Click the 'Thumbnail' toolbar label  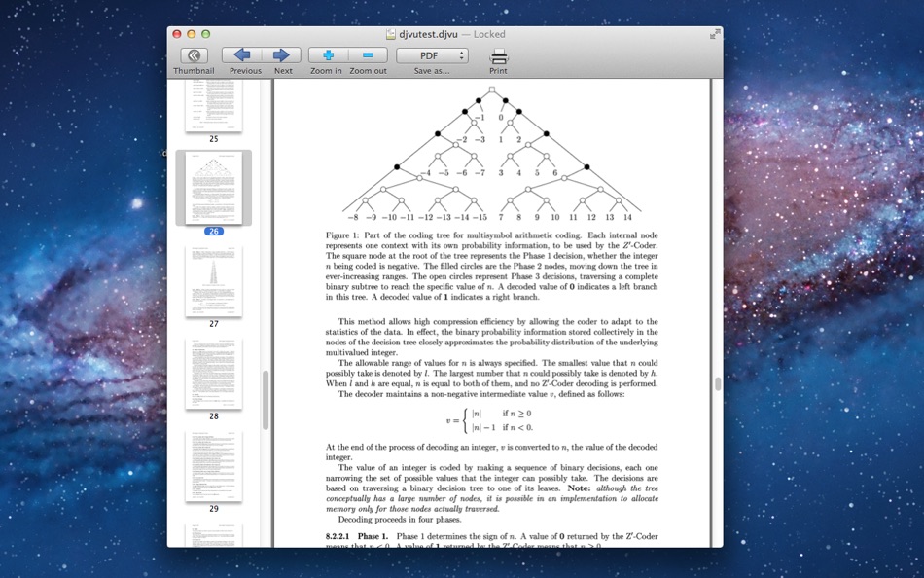click(194, 71)
